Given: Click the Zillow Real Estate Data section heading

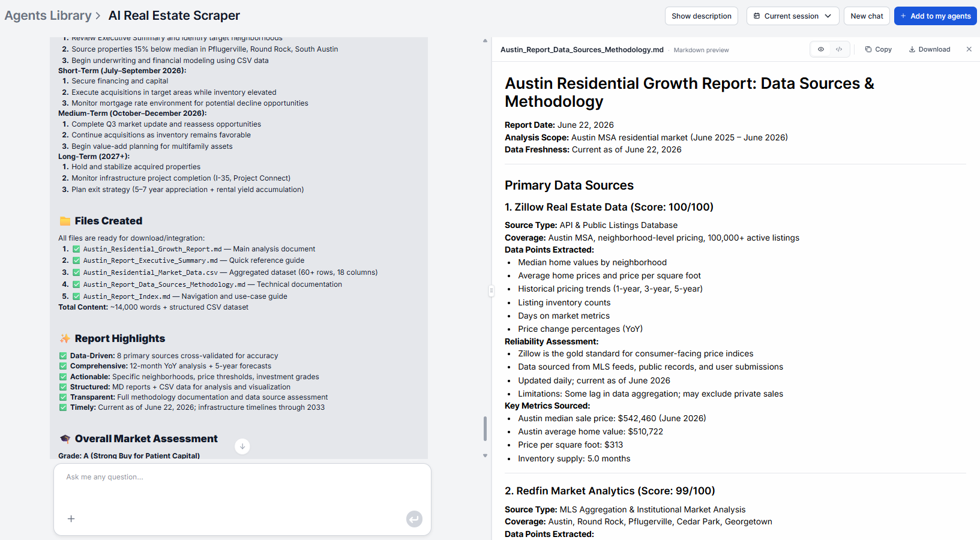Looking at the screenshot, I should coord(609,207).
